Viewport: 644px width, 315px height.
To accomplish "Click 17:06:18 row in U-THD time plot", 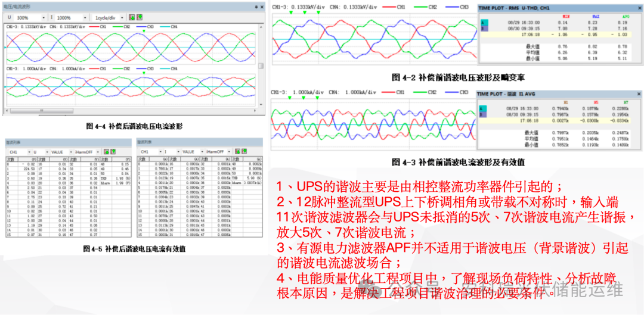I will coord(556,35).
